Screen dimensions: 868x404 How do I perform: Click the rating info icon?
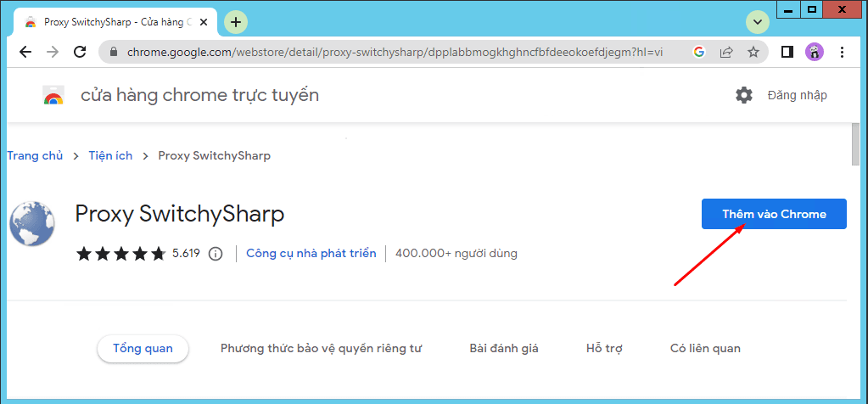[x=216, y=254]
